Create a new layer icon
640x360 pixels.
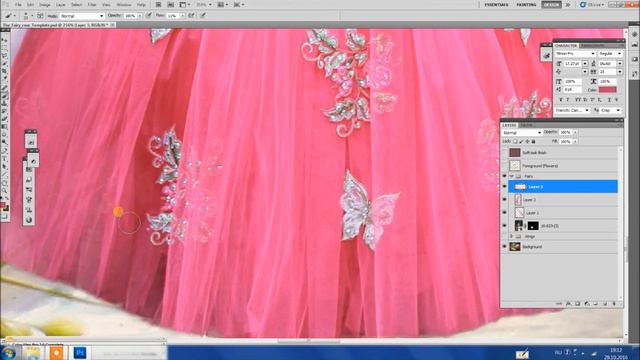[x=605, y=304]
